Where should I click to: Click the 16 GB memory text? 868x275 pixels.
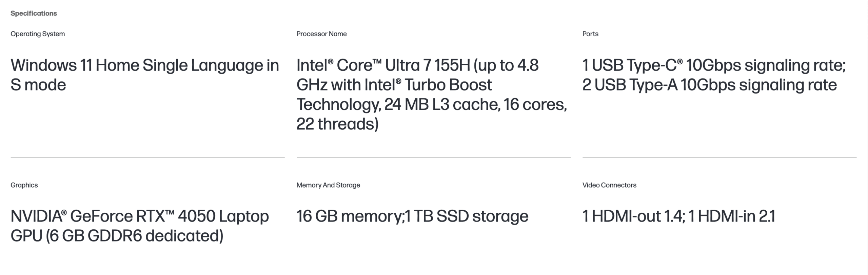[349, 216]
